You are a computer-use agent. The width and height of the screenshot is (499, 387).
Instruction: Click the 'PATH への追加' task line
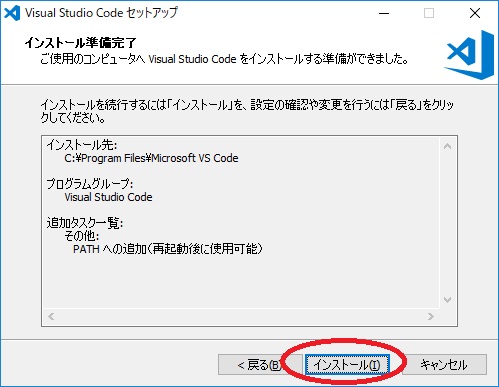point(168,249)
